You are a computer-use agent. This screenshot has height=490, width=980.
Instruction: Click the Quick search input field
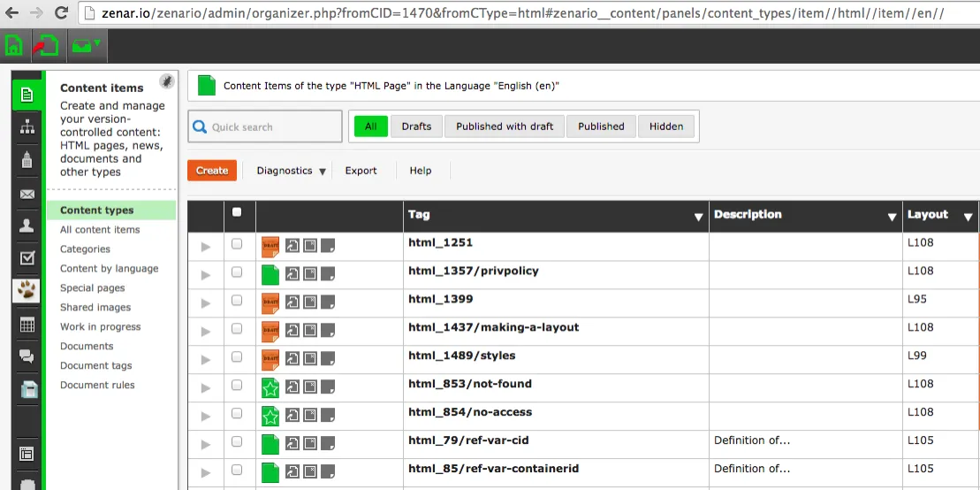point(265,126)
